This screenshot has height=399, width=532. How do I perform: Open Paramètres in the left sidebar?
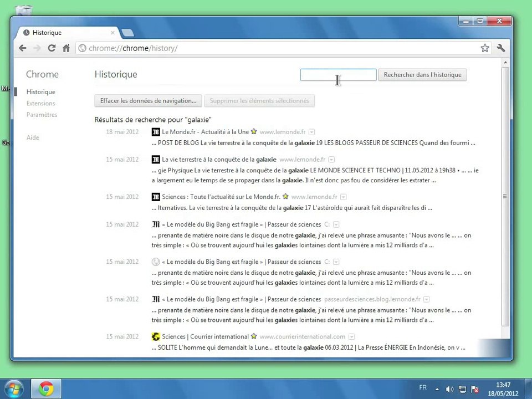pyautogui.click(x=42, y=115)
